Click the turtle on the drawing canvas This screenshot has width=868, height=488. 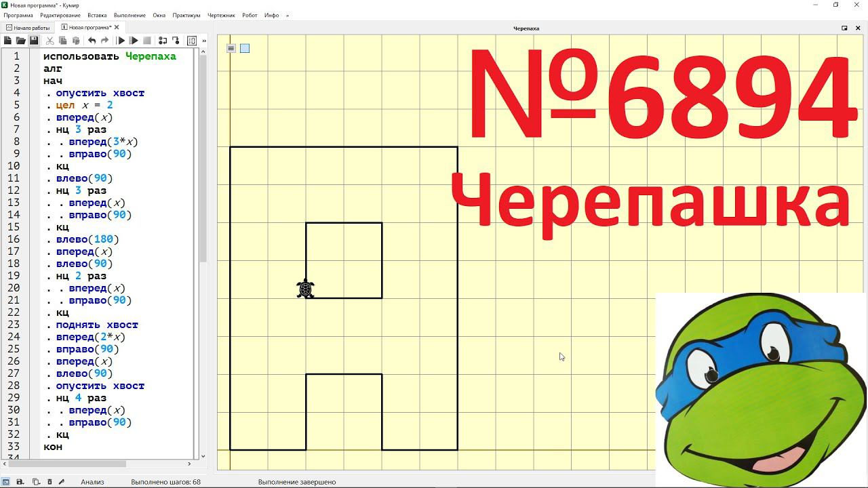click(306, 289)
